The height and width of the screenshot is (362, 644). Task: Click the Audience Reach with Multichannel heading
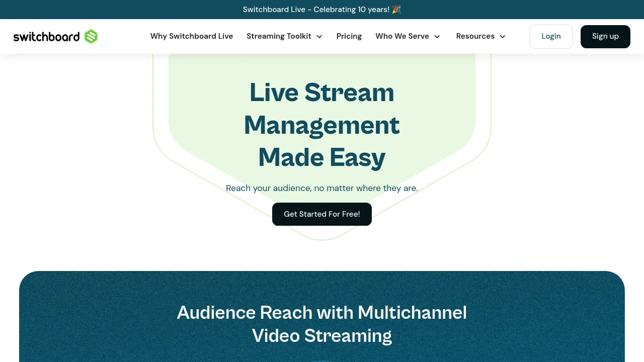[322, 324]
